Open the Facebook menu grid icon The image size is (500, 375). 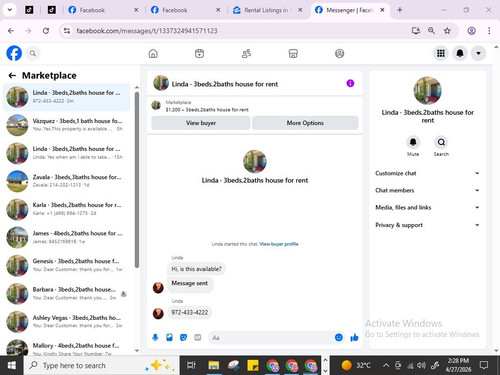coord(441,53)
